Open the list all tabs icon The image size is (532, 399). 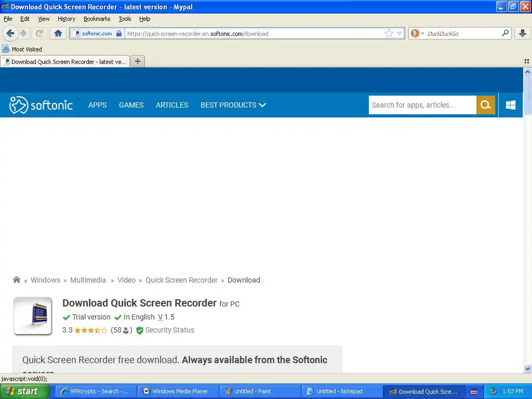[527, 61]
